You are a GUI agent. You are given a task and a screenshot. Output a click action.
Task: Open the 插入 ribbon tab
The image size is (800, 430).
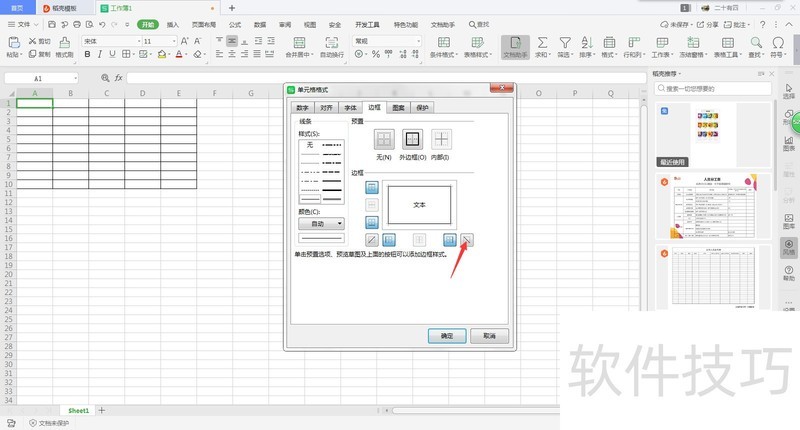coord(173,24)
